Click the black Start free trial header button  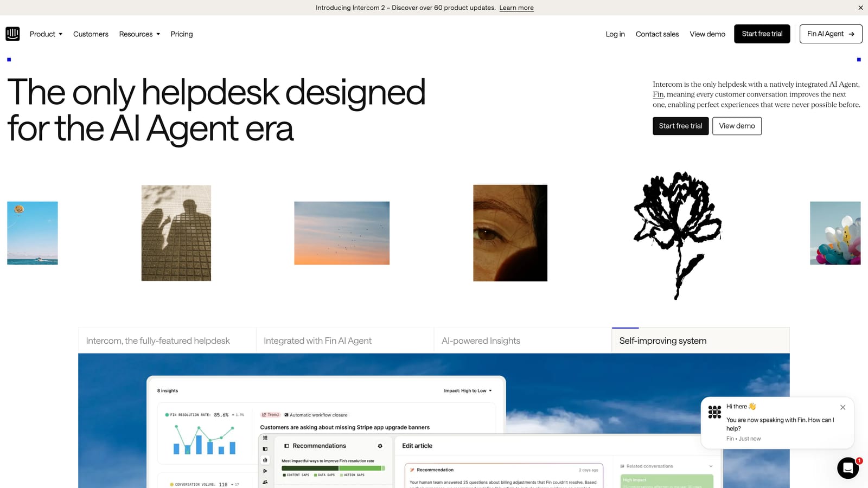click(x=762, y=34)
